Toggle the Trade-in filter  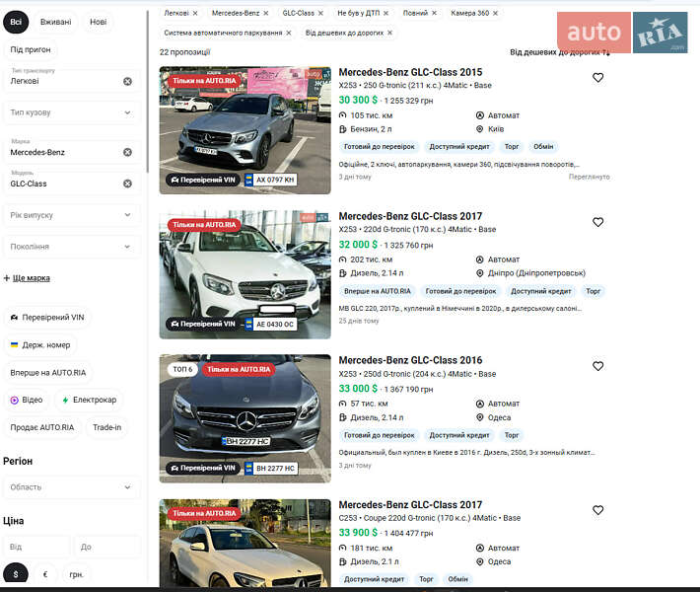[x=107, y=427]
